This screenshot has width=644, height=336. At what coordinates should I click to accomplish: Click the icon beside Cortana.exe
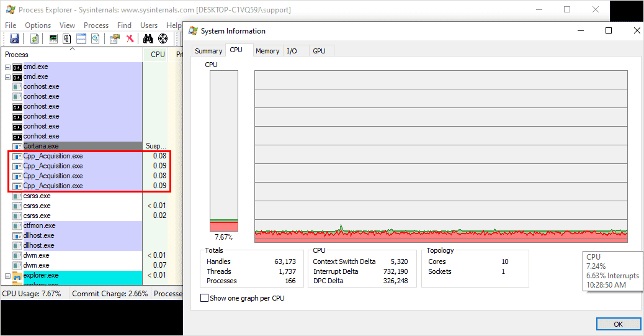coord(17,147)
